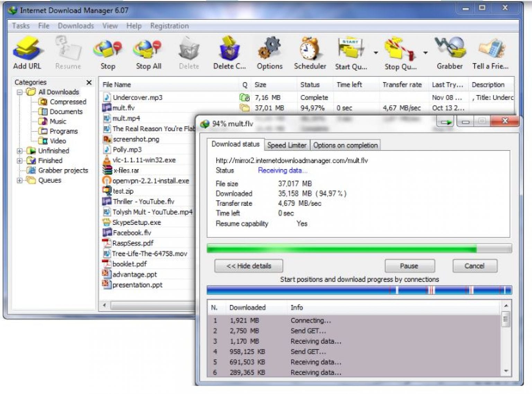Select the Compressed category
The width and height of the screenshot is (532, 394).
tap(68, 102)
